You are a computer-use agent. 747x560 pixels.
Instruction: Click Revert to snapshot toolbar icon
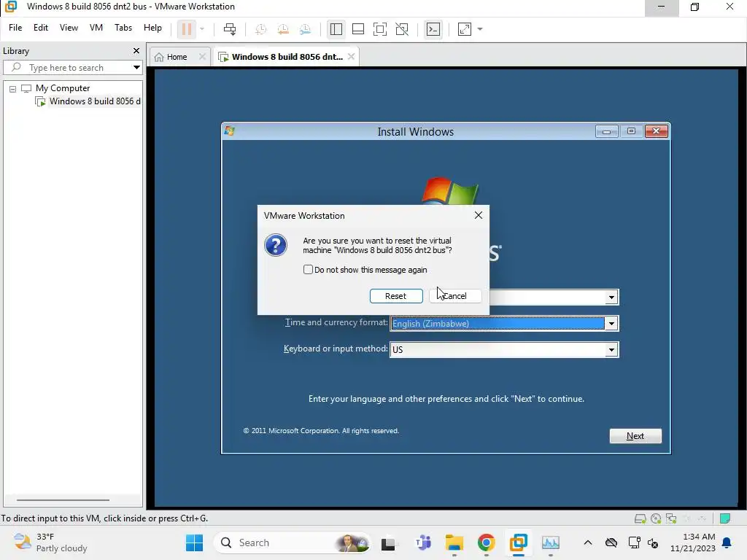(283, 29)
